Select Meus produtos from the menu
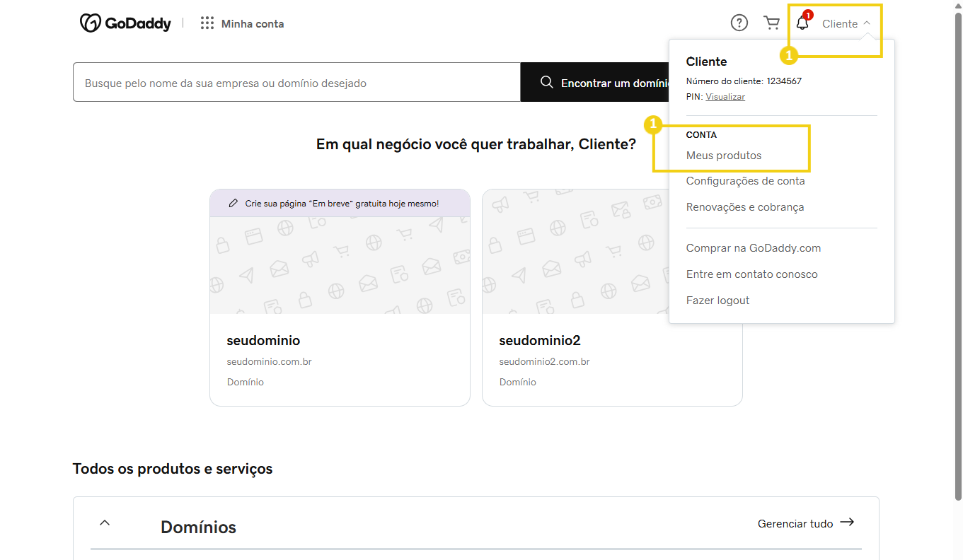 tap(724, 155)
